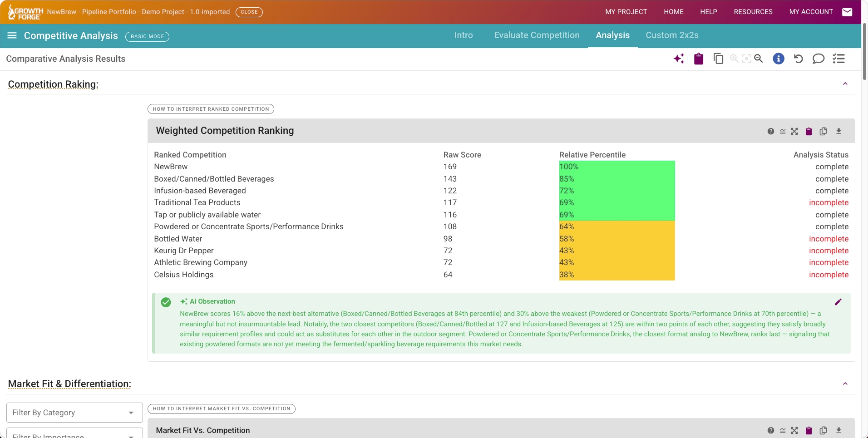Open MY PROJECT in top menu
This screenshot has width=868, height=438.
click(x=626, y=12)
